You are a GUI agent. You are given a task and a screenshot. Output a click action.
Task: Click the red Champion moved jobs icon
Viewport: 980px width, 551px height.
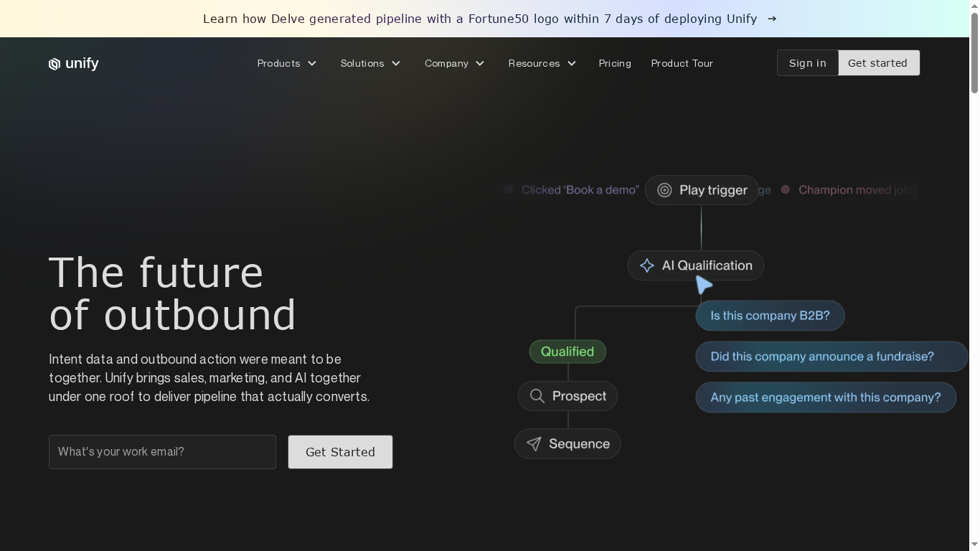(786, 189)
